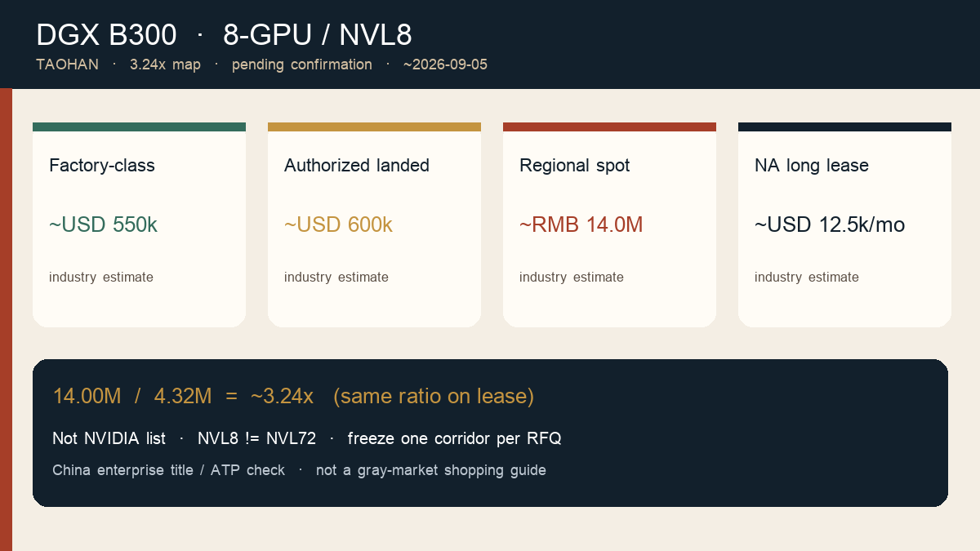Select 'not a gray-market shopping guide' text

pos(431,470)
